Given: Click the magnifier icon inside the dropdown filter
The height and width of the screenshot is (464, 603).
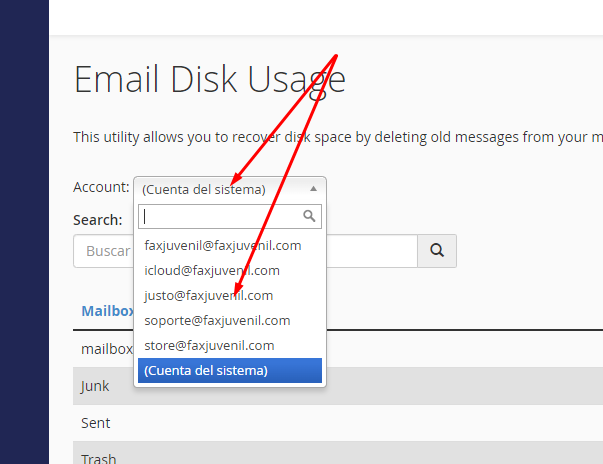Looking at the screenshot, I should coord(310,216).
